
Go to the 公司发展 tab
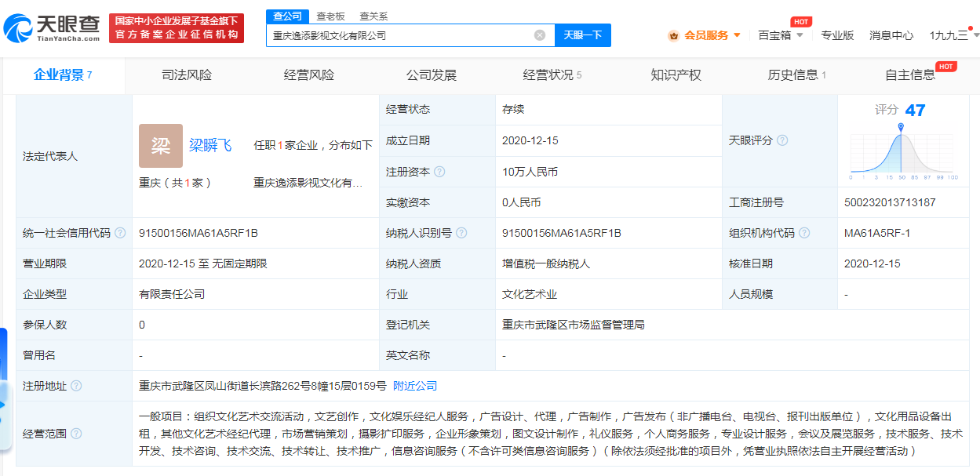432,75
